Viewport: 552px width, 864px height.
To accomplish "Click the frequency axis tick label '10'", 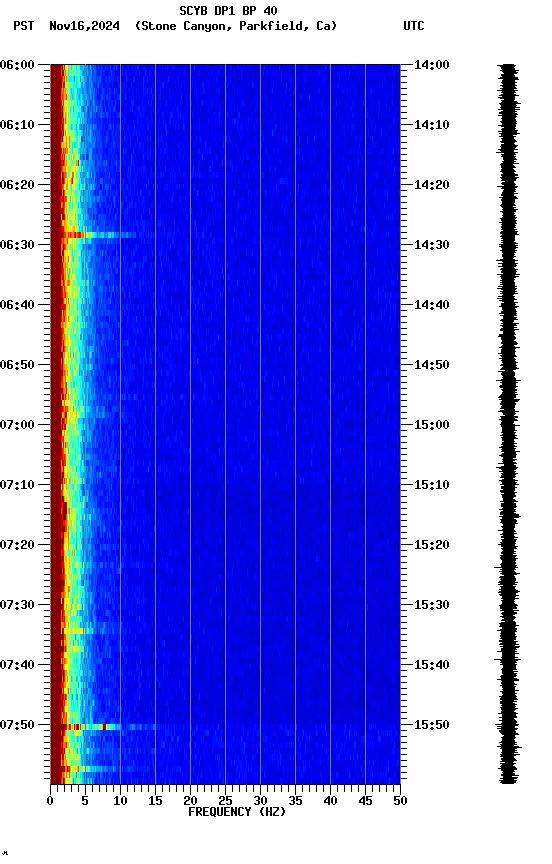I will pyautogui.click(x=120, y=801).
